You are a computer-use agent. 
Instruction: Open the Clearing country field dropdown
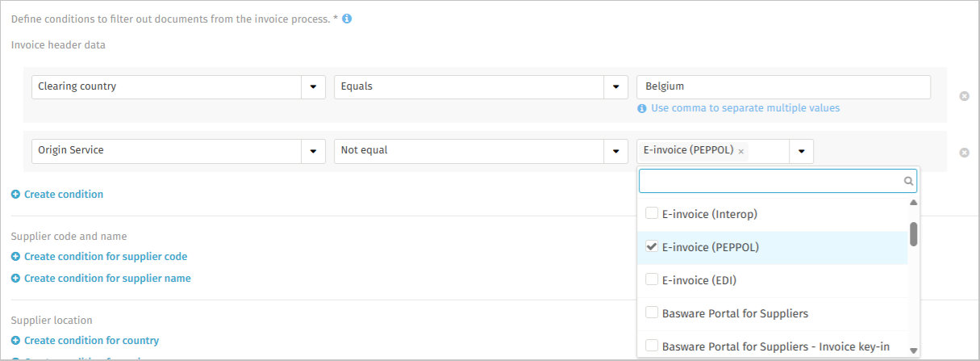pyautogui.click(x=313, y=87)
